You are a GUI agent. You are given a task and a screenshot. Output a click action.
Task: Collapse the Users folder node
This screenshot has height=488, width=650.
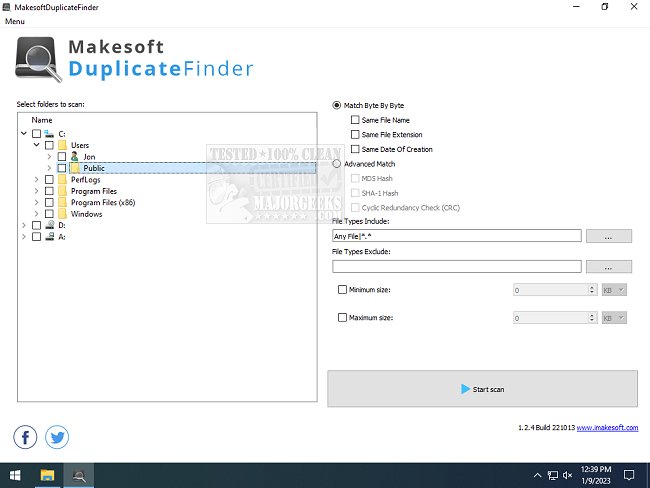37,145
